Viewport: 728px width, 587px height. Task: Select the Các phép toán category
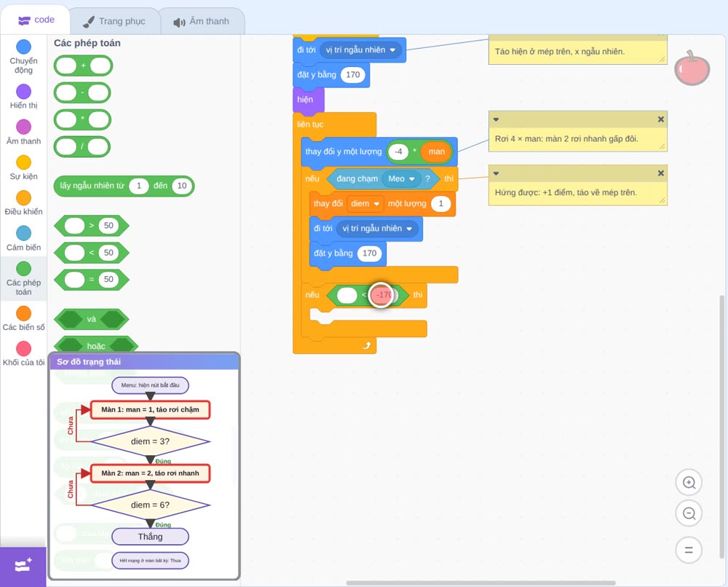click(x=23, y=279)
